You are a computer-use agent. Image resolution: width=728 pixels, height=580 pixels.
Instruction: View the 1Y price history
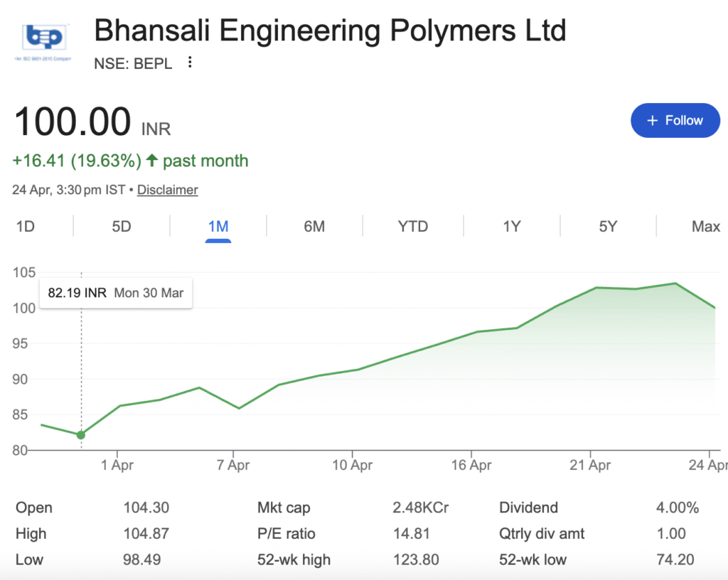pyautogui.click(x=512, y=227)
